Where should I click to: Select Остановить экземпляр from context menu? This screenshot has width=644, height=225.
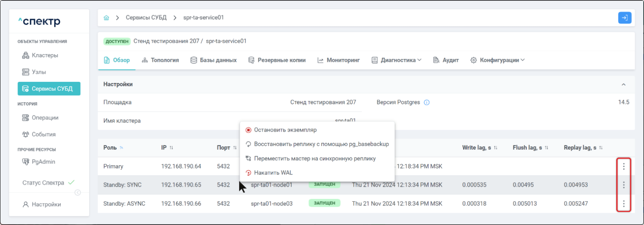[x=285, y=130]
